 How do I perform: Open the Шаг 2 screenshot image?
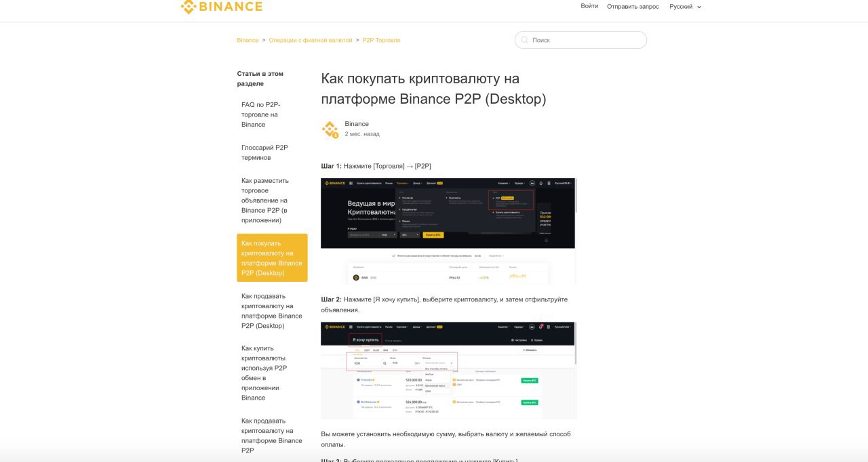(448, 371)
